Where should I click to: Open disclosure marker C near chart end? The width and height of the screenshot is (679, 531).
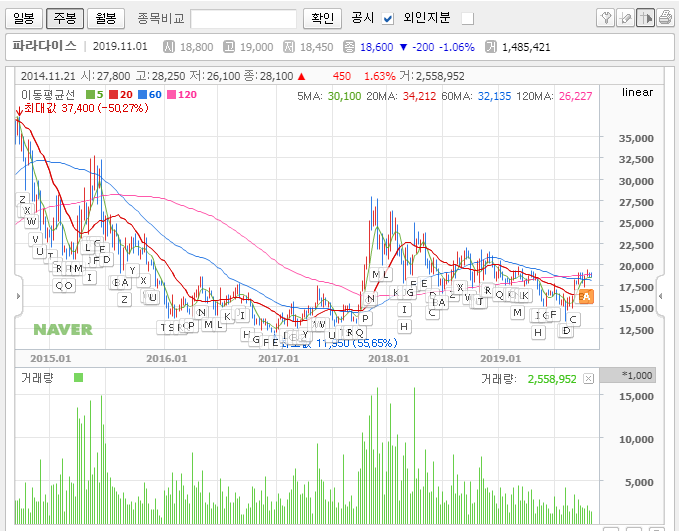573,320
